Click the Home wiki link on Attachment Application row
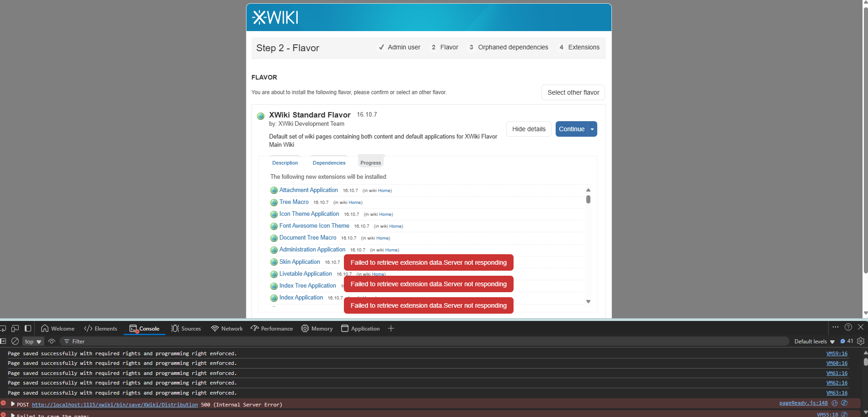 point(384,191)
